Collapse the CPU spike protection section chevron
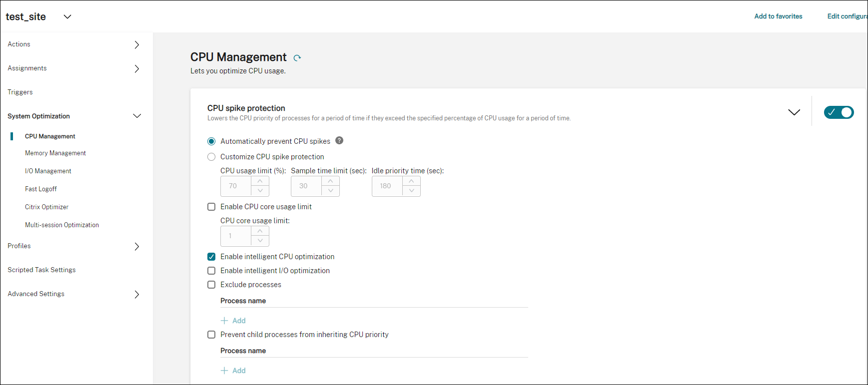Image resolution: width=868 pixels, height=385 pixels. click(x=794, y=112)
